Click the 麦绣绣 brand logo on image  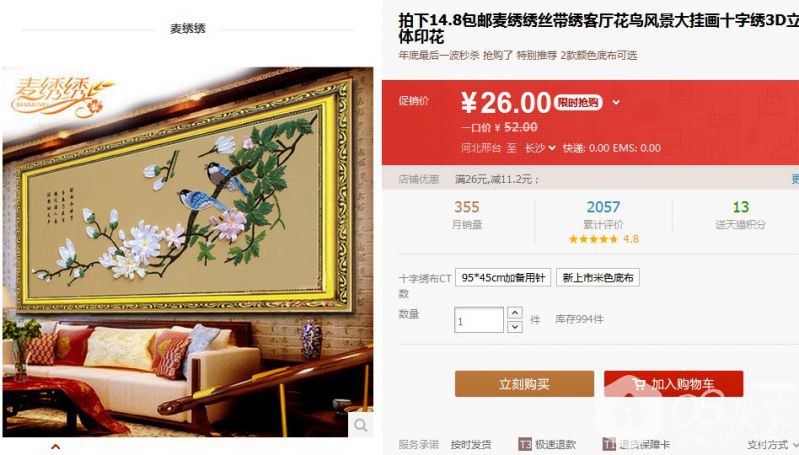[59, 96]
